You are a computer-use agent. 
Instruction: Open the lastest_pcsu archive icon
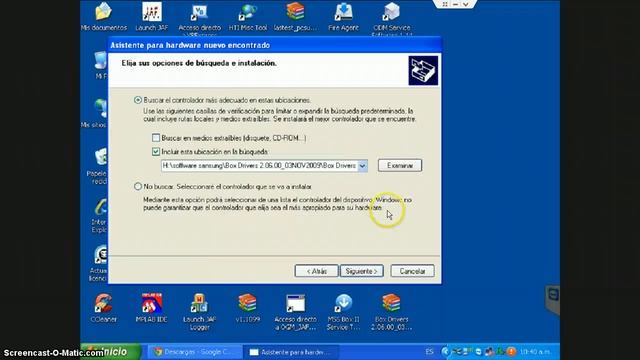pos(296,16)
